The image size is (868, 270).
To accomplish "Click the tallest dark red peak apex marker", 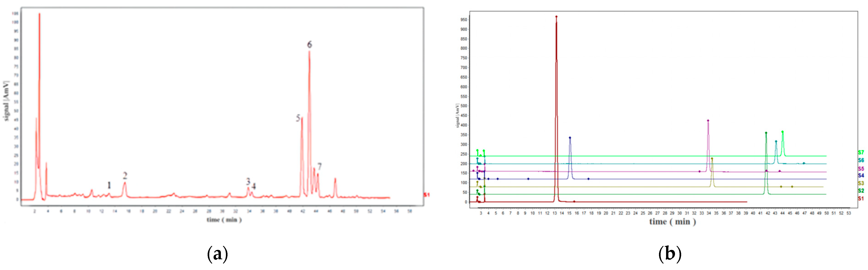I will pos(556,16).
